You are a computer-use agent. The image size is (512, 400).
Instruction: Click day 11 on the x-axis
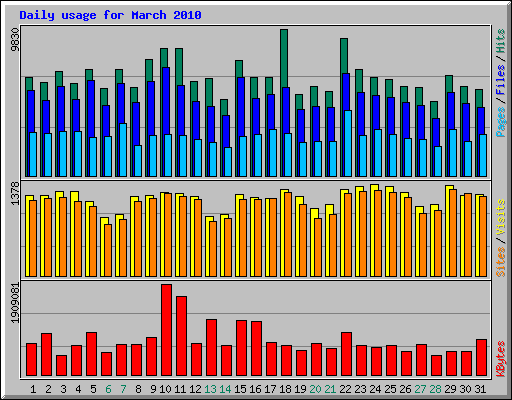(180, 389)
